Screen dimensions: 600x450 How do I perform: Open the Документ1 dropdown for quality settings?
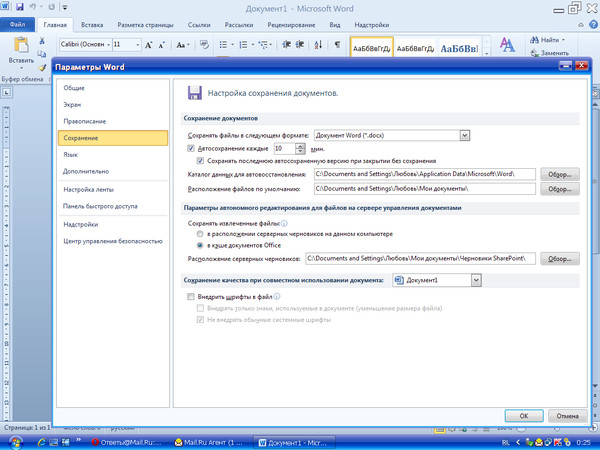click(476, 280)
